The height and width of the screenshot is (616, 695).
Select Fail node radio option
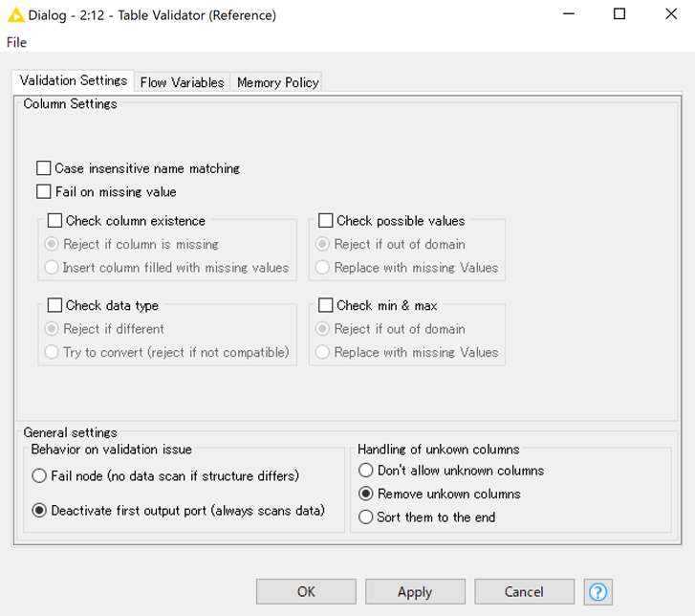click(x=39, y=475)
